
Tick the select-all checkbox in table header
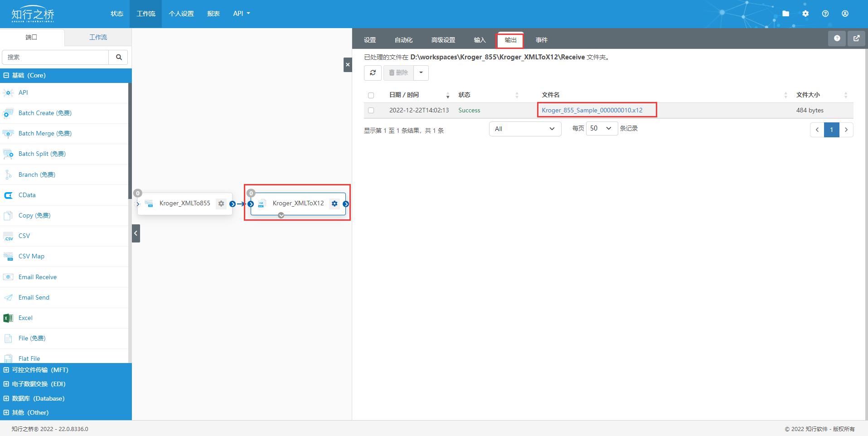click(371, 95)
